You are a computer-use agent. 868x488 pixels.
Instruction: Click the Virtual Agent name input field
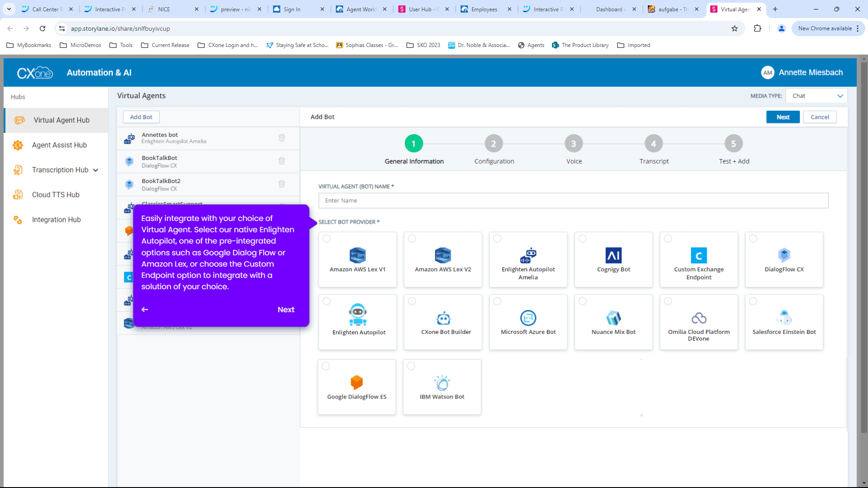573,201
